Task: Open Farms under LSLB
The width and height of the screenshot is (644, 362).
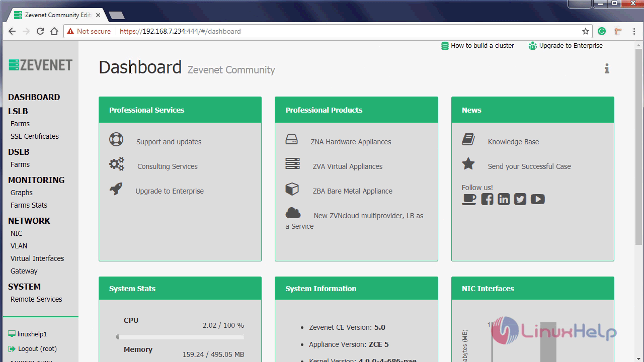Action: click(20, 124)
